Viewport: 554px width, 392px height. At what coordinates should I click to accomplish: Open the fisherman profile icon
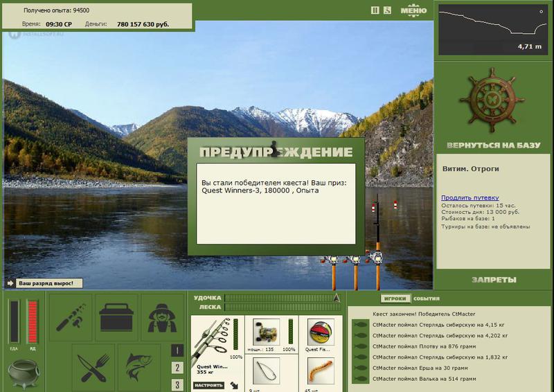click(x=162, y=317)
